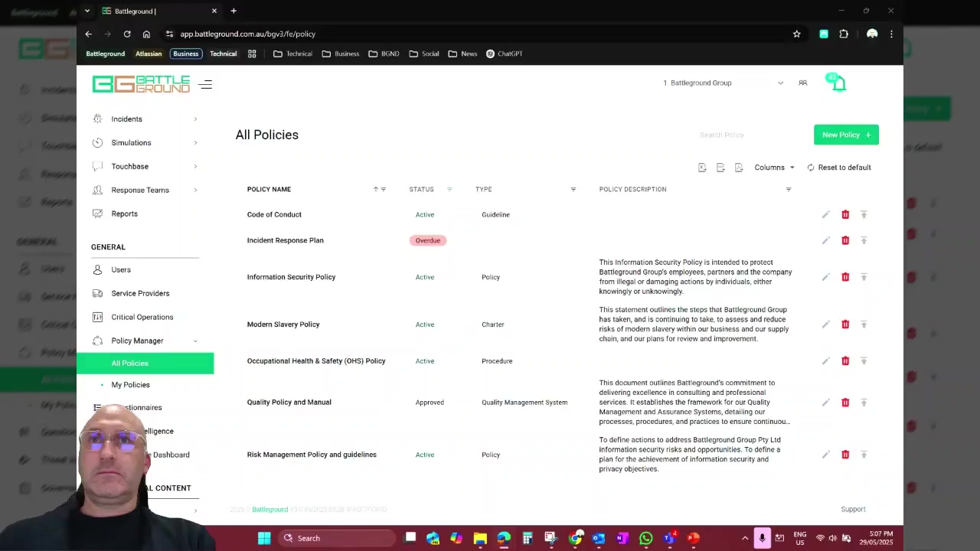Open the notifications bell

(x=838, y=83)
